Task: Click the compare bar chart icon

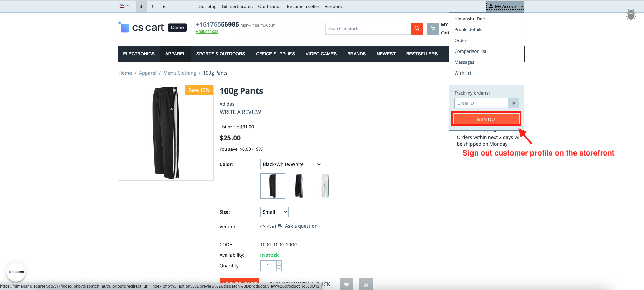Action: (366, 284)
